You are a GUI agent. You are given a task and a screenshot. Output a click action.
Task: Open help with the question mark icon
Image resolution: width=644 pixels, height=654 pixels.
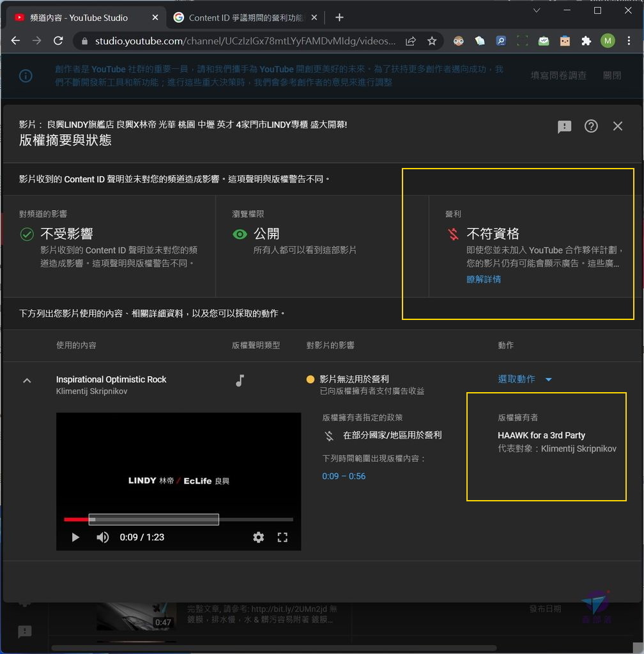(x=591, y=126)
